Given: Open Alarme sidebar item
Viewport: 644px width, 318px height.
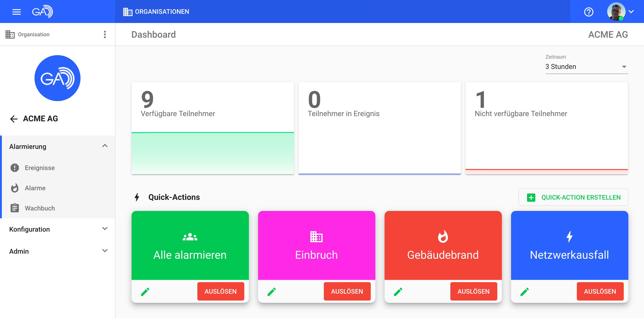Looking at the screenshot, I should pos(35,188).
